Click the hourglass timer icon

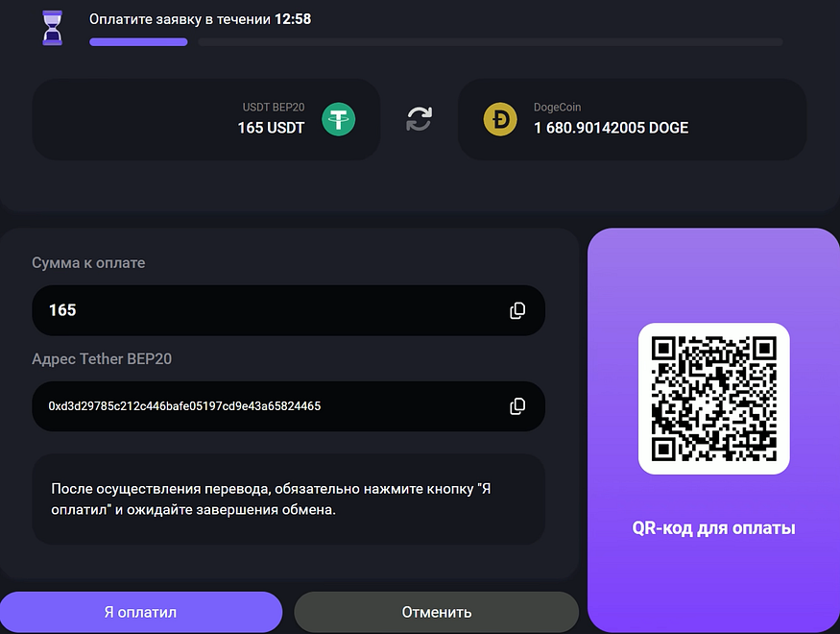tap(53, 28)
